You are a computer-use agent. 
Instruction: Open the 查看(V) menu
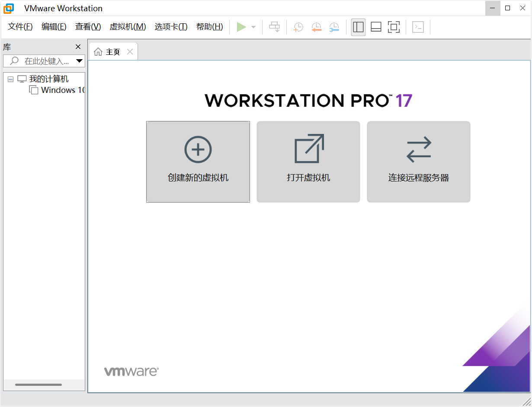coord(88,27)
